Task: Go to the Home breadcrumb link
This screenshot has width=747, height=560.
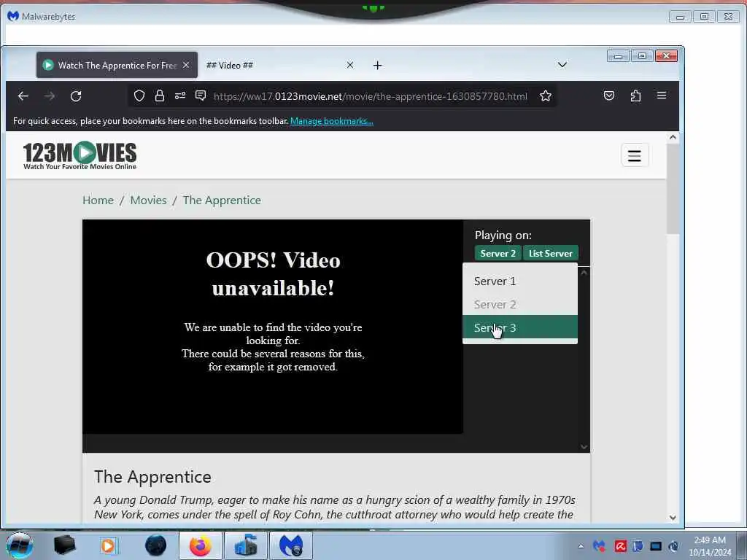Action: [98, 200]
